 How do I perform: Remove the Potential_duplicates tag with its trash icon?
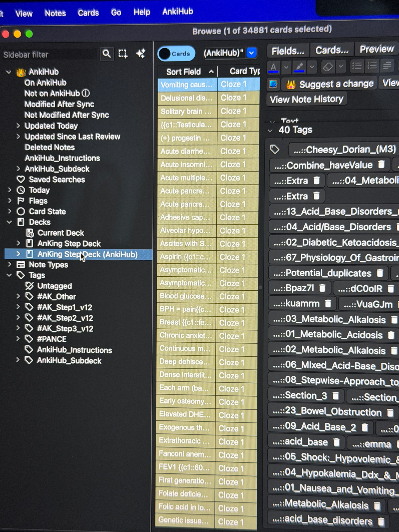[x=380, y=273]
